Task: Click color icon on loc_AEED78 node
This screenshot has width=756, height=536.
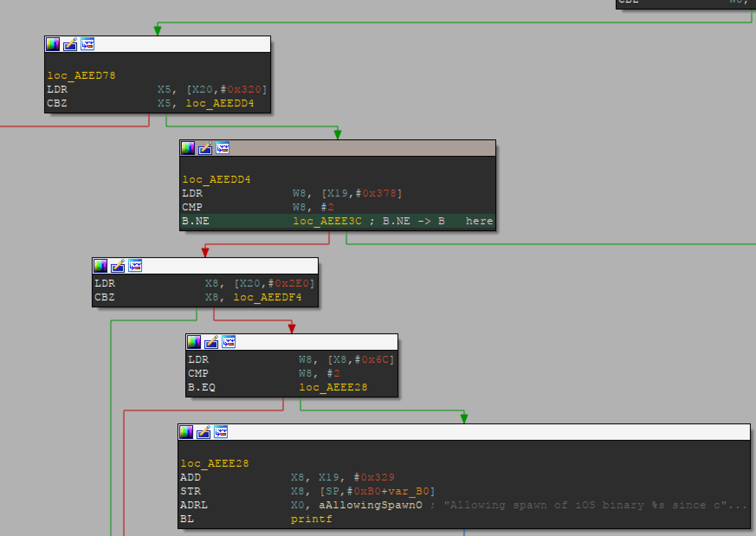Action: point(53,44)
